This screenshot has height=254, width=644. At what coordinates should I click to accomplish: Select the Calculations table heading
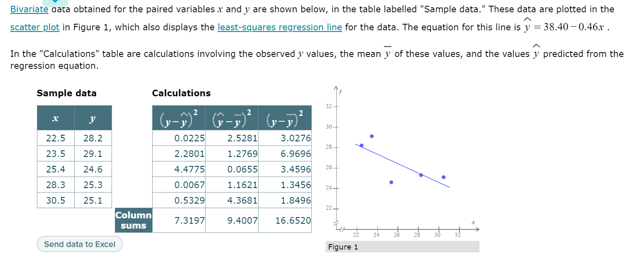181,93
